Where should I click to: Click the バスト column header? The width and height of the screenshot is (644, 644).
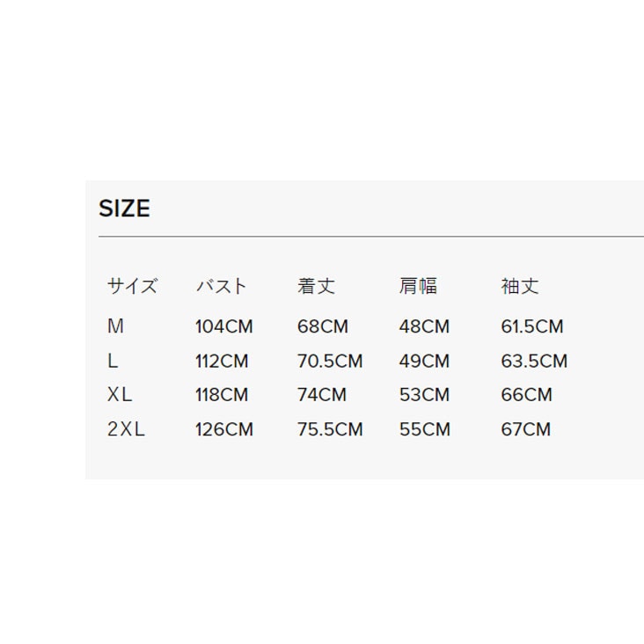221,286
